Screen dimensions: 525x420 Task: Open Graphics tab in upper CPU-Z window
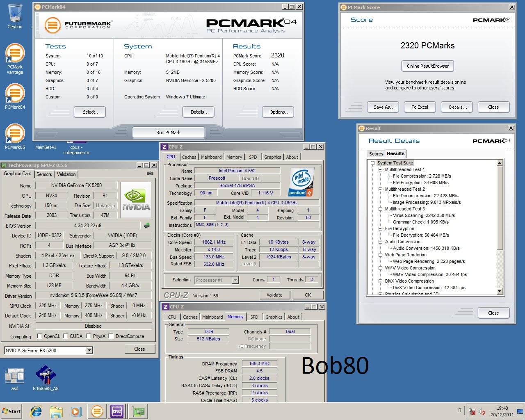pos(272,157)
